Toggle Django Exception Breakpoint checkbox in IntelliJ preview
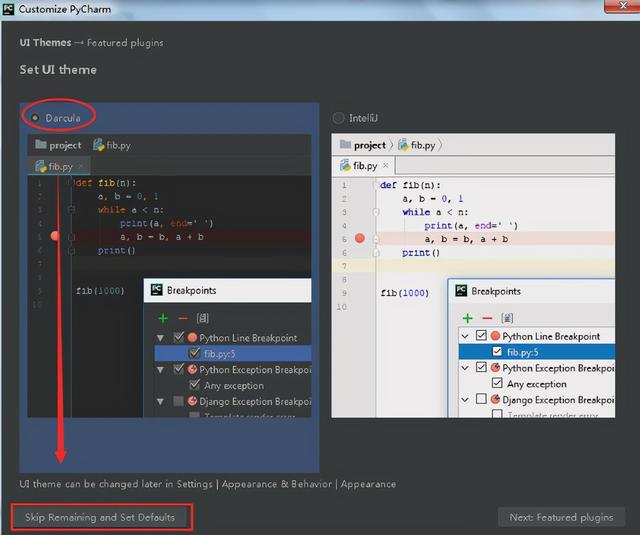 pyautogui.click(x=481, y=399)
